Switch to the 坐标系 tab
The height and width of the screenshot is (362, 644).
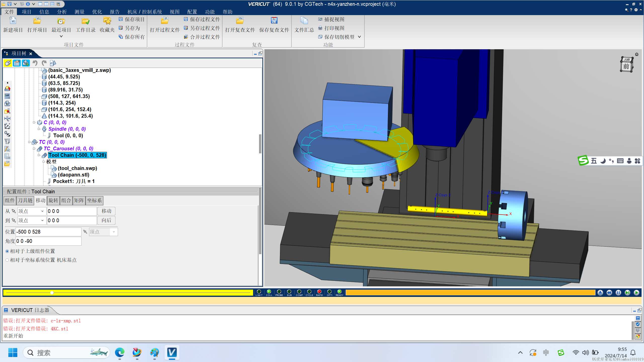click(x=94, y=200)
